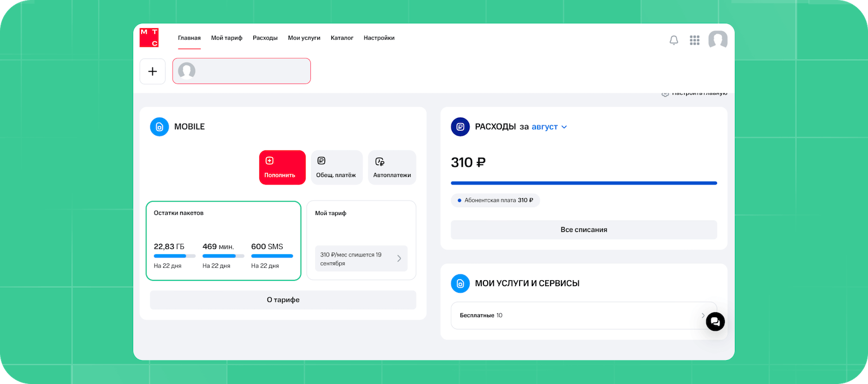
Task: Select the highlighted account number field
Action: [x=241, y=71]
